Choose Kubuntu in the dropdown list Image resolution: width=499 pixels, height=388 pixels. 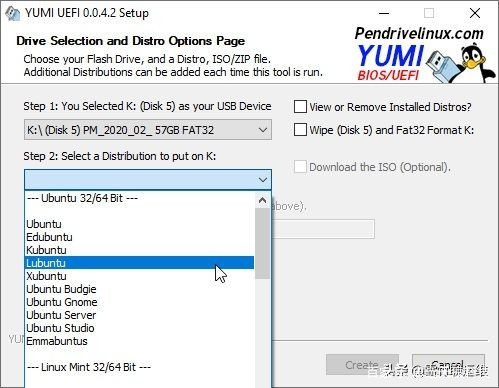(x=139, y=250)
